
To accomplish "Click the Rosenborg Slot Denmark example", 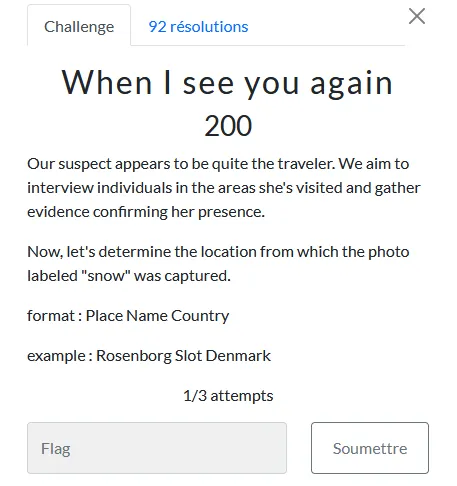I will point(183,356).
